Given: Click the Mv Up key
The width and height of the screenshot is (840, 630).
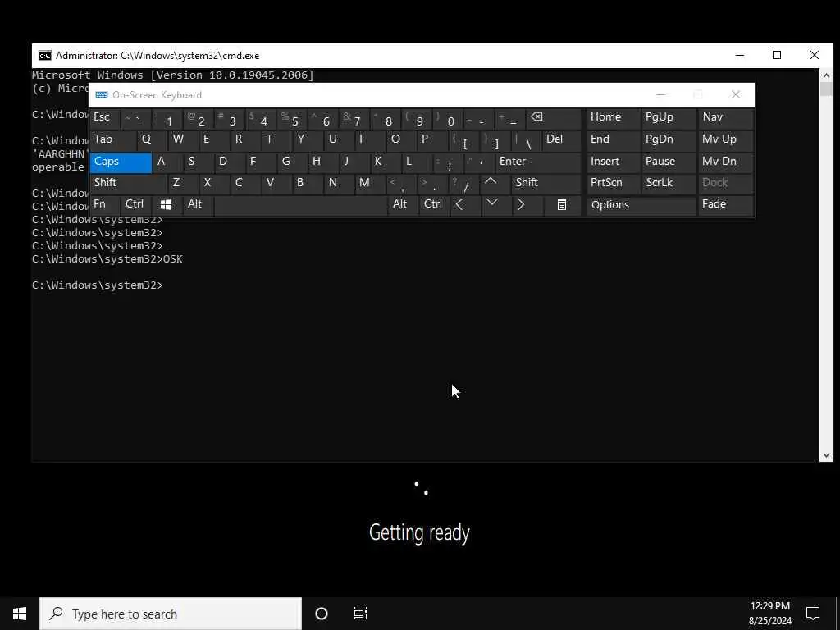Looking at the screenshot, I should pos(726,140).
